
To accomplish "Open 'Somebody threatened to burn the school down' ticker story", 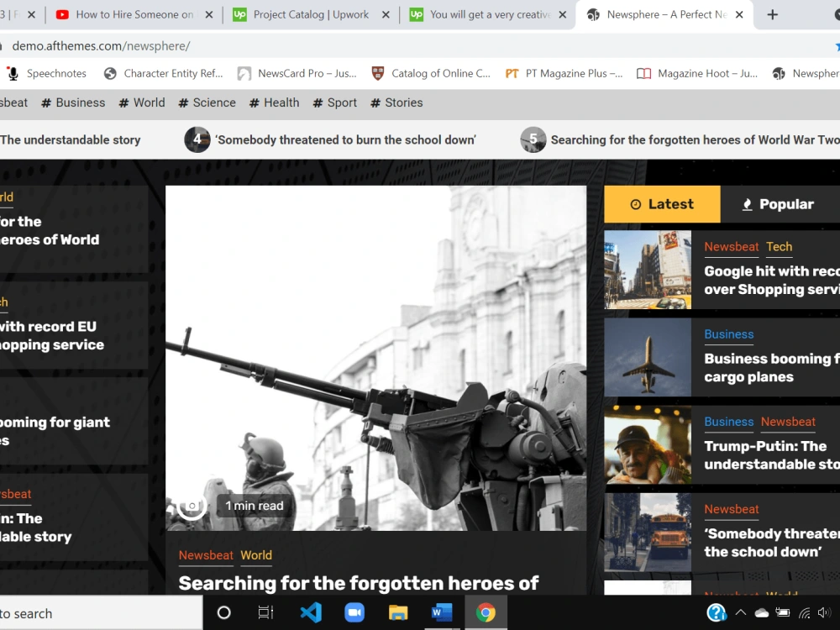I will pos(345,139).
